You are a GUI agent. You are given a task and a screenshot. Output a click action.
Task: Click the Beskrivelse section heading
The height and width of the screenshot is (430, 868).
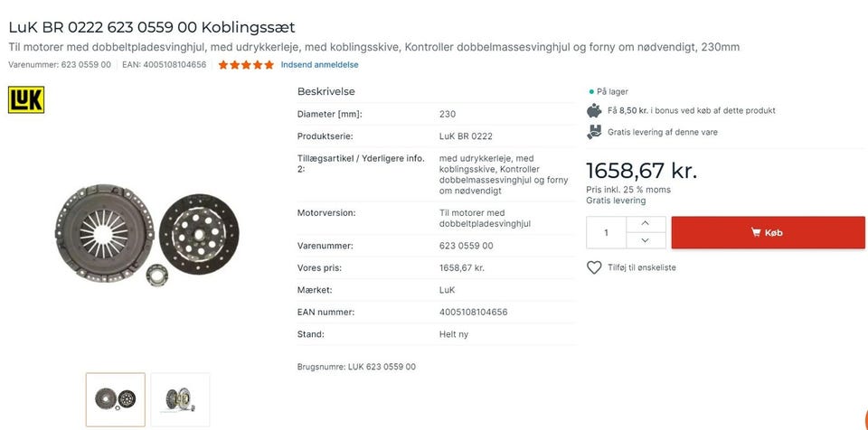325,91
